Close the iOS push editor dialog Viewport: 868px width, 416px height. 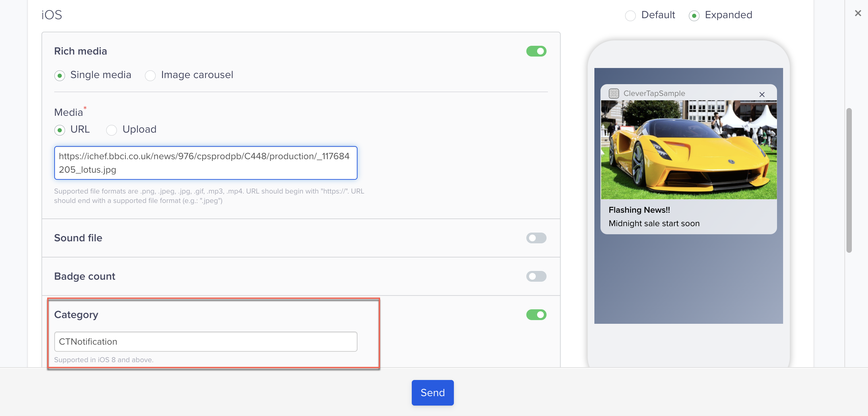857,13
